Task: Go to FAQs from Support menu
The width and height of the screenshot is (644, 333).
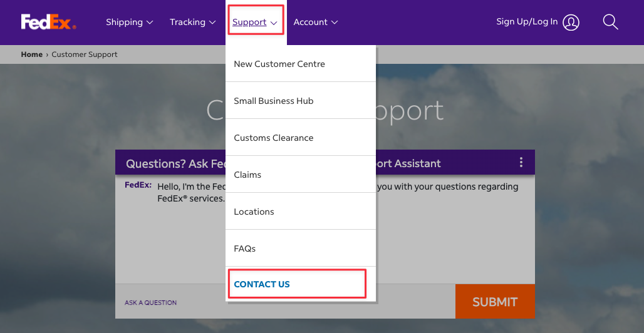Action: [301, 248]
